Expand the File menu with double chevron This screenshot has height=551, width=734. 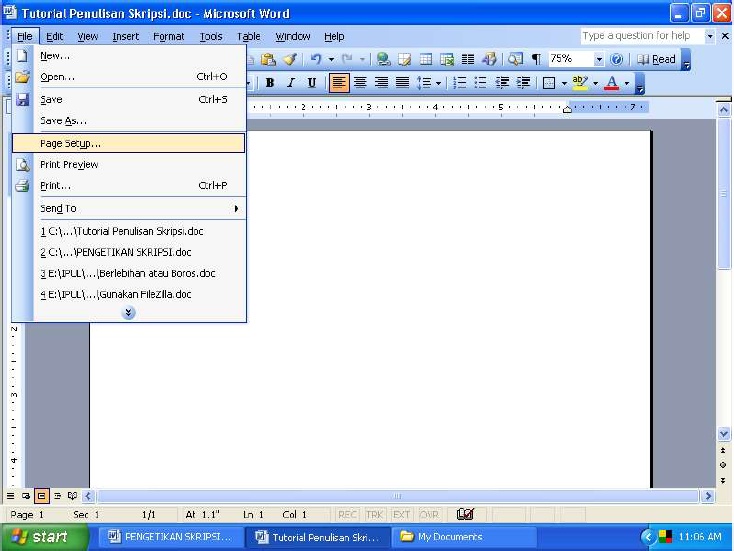point(128,312)
